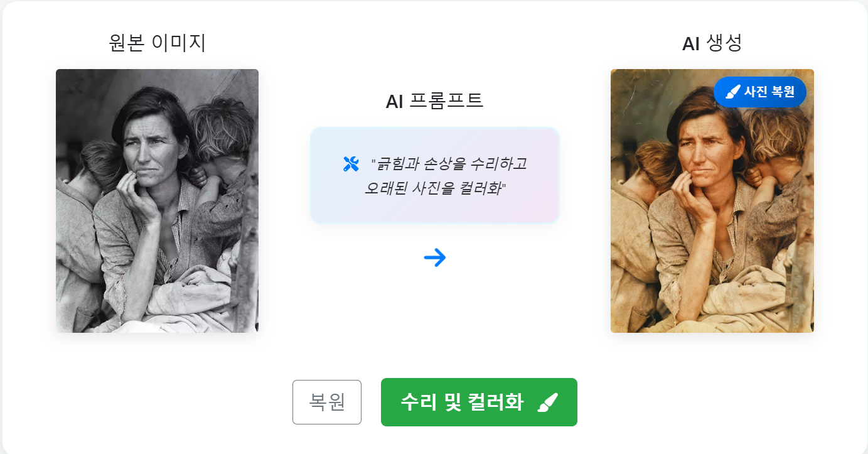The height and width of the screenshot is (454, 868).
Task: Click the 사진 복원 badge on the AI image
Action: pos(760,92)
